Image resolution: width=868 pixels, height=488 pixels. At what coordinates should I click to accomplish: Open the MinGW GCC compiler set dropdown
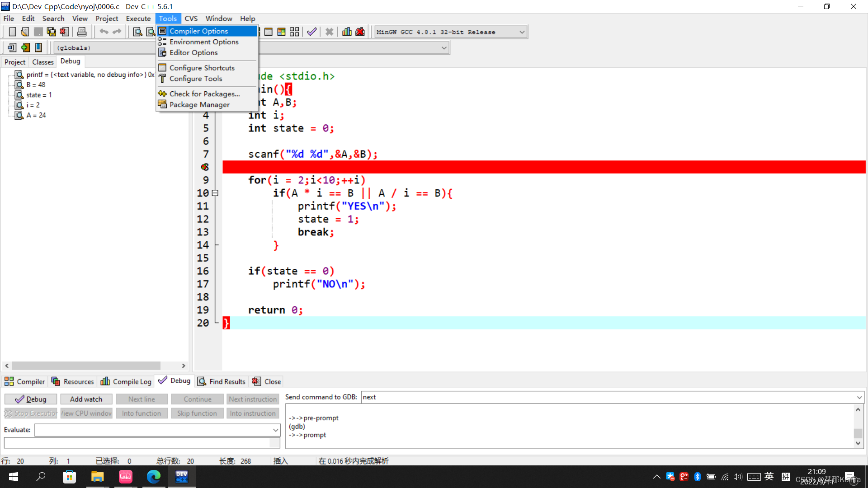(x=522, y=32)
